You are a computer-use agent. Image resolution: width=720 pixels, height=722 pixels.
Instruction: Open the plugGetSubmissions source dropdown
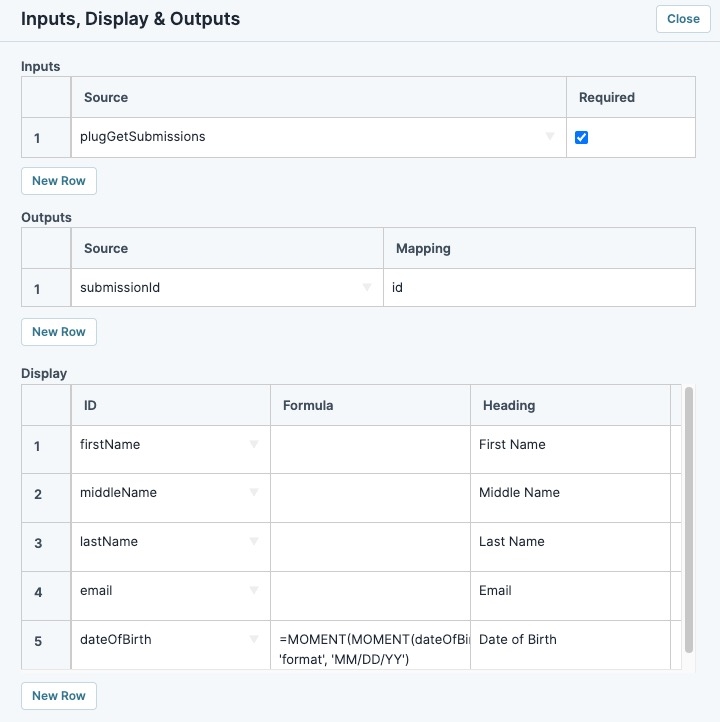pyautogui.click(x=550, y=136)
